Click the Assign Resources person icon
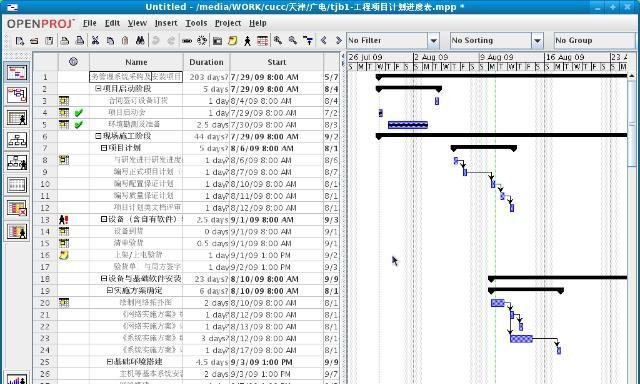640x384 pixels. pos(247,40)
